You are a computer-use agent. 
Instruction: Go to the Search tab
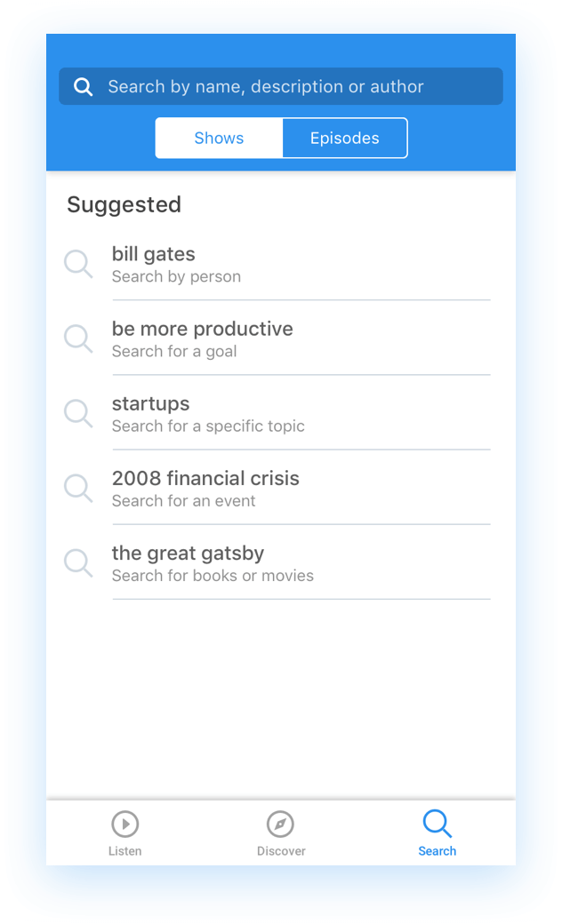(437, 832)
